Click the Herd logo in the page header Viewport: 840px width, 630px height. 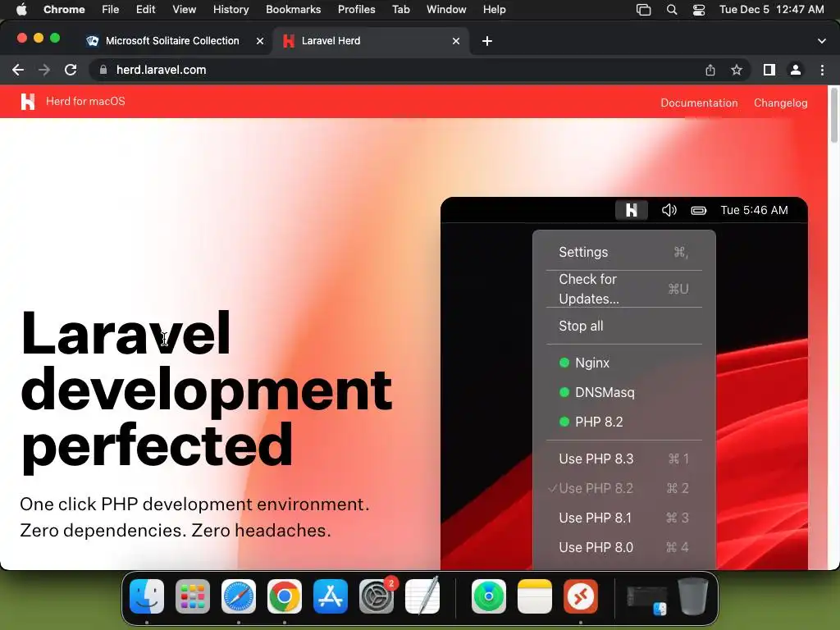coord(28,101)
